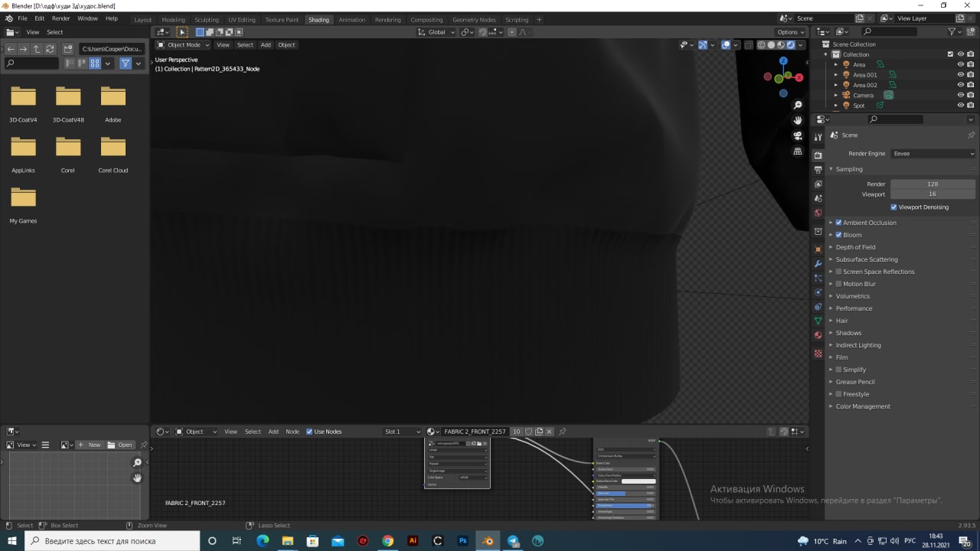Open Chrome from Windows taskbar
Viewport: 980px width, 551px height.
point(387,541)
